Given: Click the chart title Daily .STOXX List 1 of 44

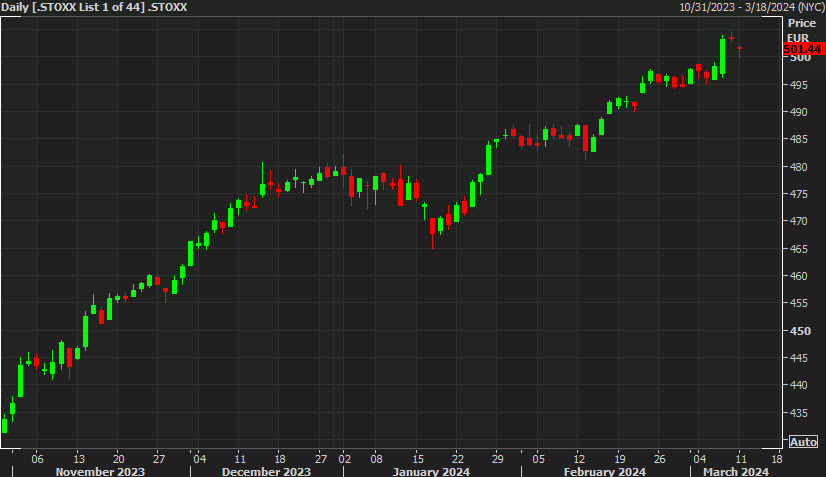Looking at the screenshot, I should tap(94, 7).
